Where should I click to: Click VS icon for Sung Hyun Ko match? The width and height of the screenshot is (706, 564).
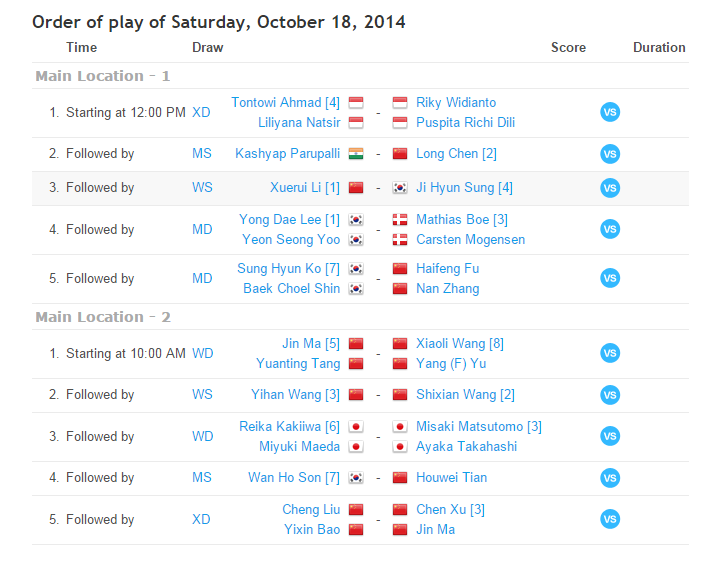pyautogui.click(x=609, y=278)
